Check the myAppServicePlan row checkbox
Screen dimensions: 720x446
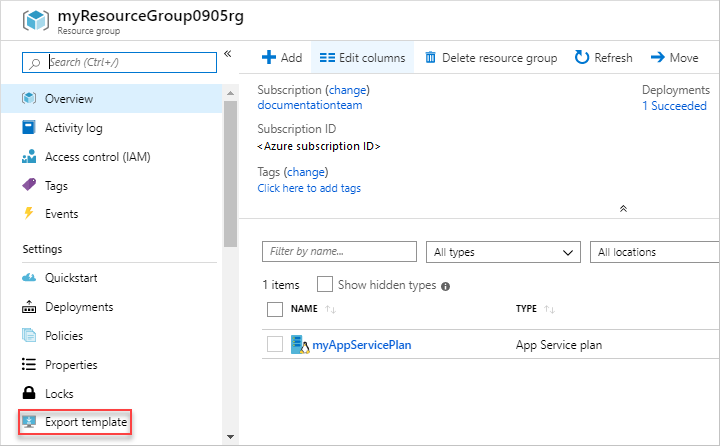275,345
